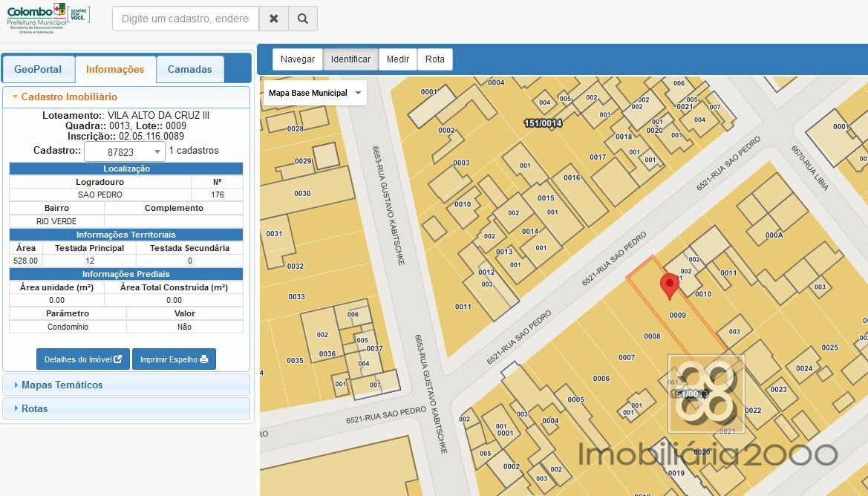The width and height of the screenshot is (868, 496).
Task: Open the Cadastro 87823 dropdown
Action: [x=124, y=151]
